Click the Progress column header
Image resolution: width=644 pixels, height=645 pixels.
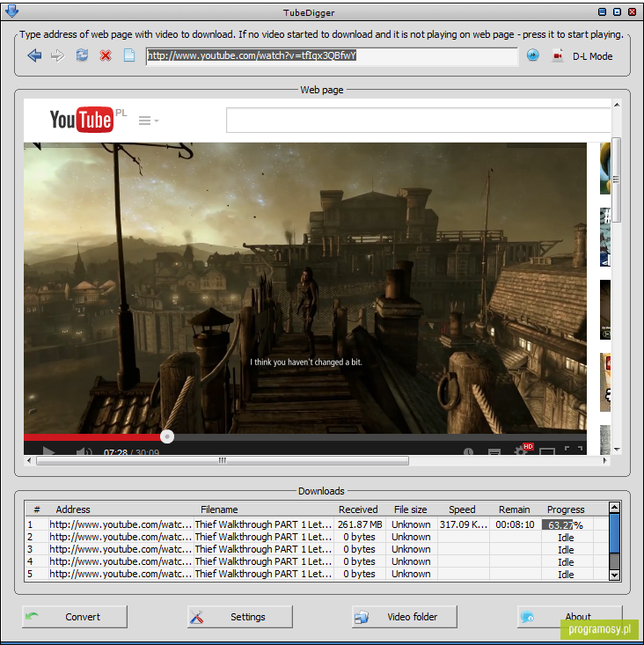pos(566,509)
